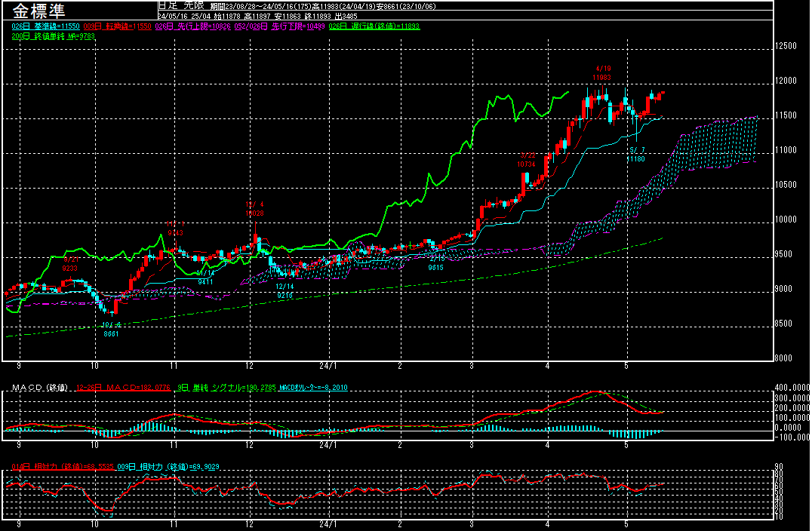Click the 8500 price axis label
The image size is (812, 531).
click(x=783, y=324)
